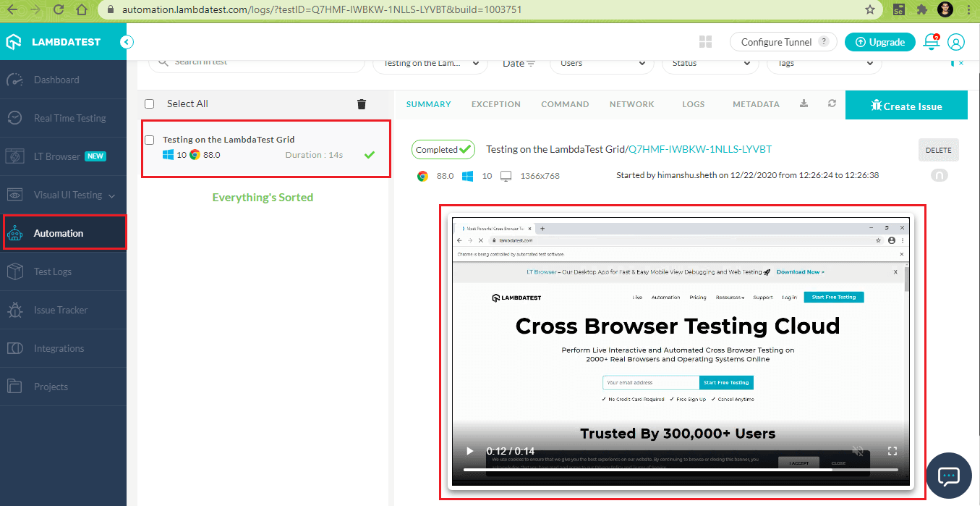Enter fullscreen for the video
Screen dimensions: 980x506
pos(892,451)
